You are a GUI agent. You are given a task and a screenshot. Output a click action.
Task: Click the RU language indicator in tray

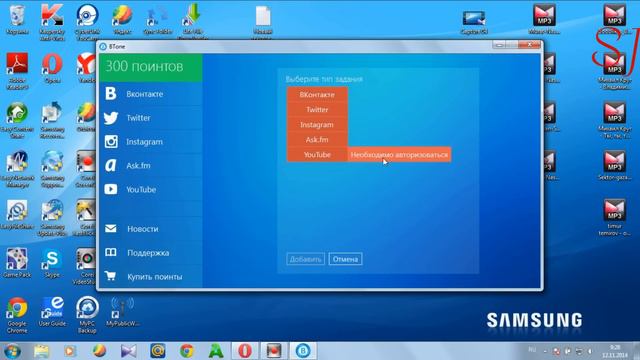[x=532, y=349]
